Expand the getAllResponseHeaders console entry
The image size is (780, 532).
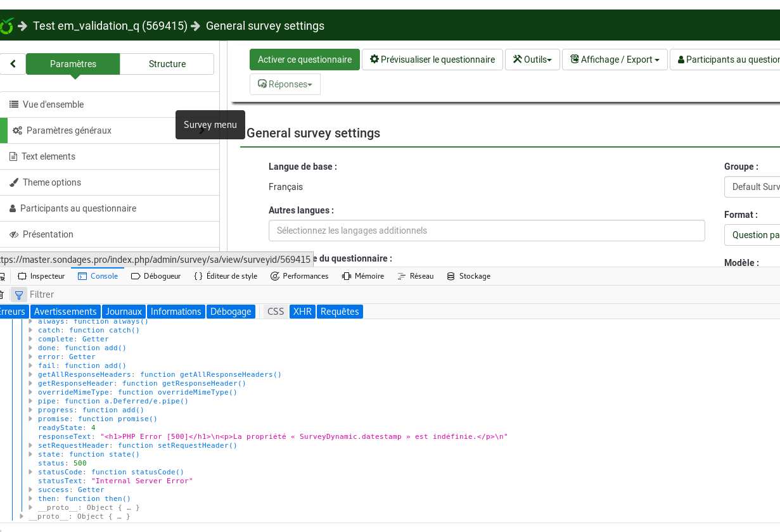coord(30,375)
